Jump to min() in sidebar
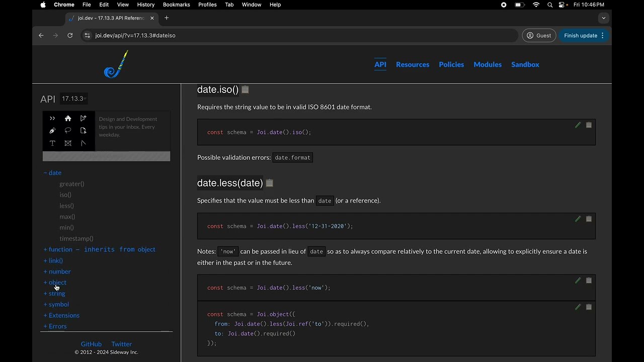This screenshot has height=362, width=644. [x=67, y=228]
